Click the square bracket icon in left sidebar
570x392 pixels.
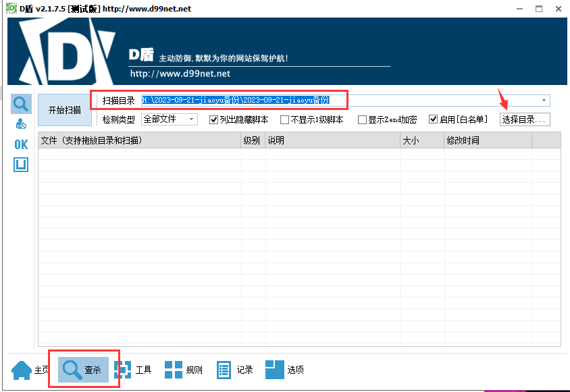tap(21, 165)
